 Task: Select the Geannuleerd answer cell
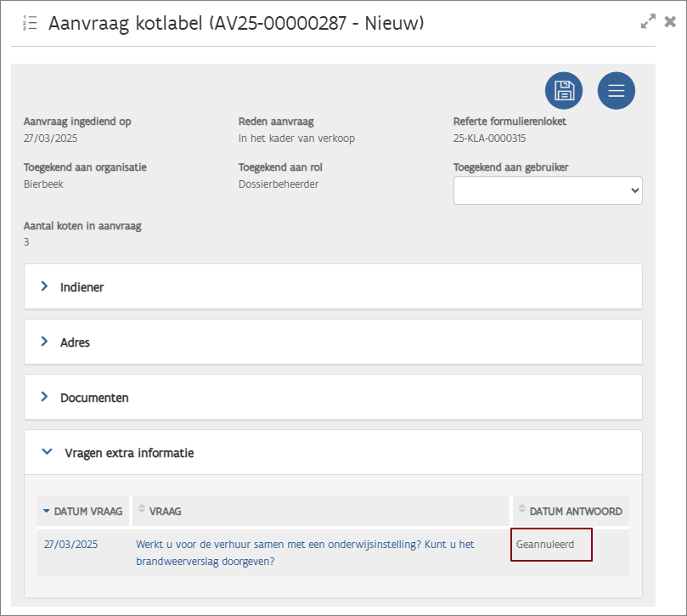tap(551, 545)
